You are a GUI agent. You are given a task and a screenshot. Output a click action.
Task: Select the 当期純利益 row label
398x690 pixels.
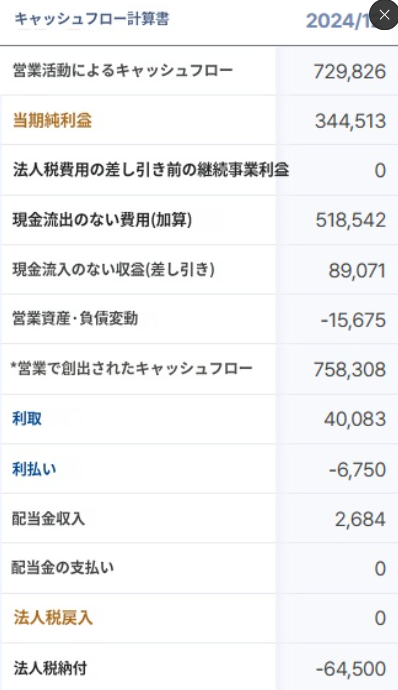tap(52, 120)
